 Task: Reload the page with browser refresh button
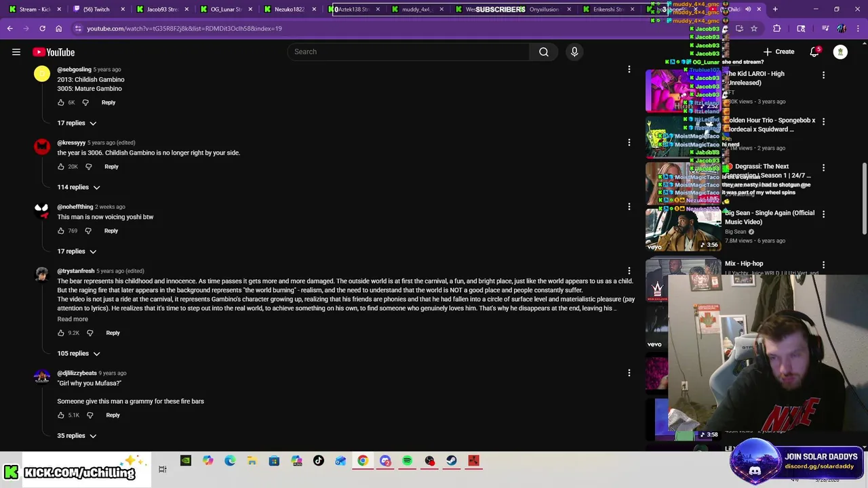(42, 28)
